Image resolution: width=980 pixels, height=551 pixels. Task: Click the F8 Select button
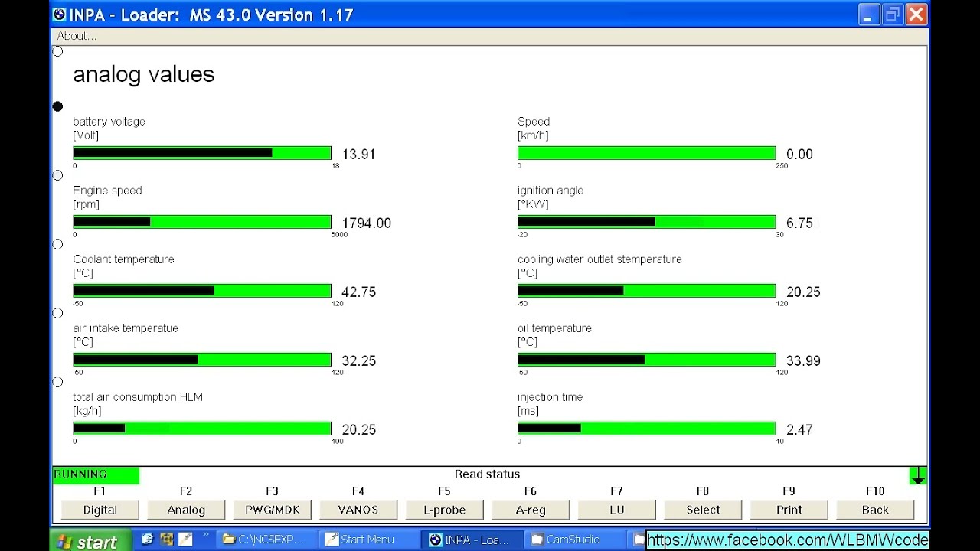click(703, 510)
